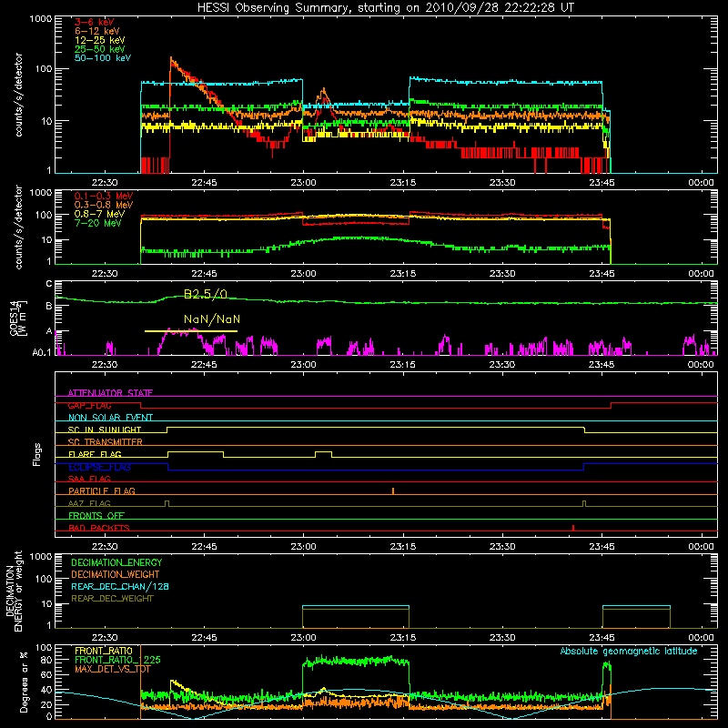The height and width of the screenshot is (728, 728).
Task: Click the Degrees or % axis label
Action: [24, 682]
